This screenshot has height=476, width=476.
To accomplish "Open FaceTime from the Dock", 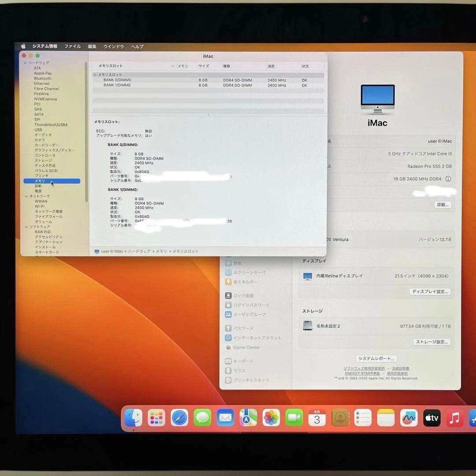I will point(294,417).
